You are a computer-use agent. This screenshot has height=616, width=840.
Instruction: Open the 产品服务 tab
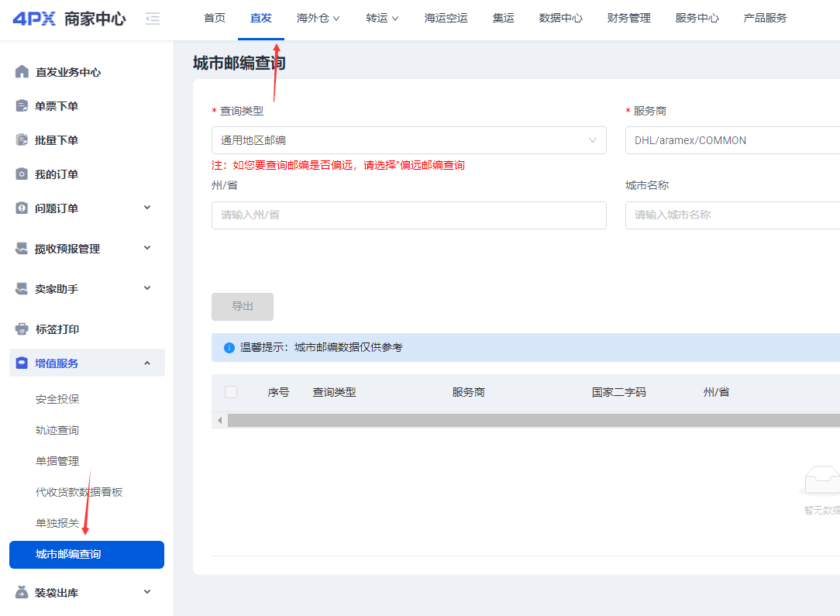click(765, 19)
